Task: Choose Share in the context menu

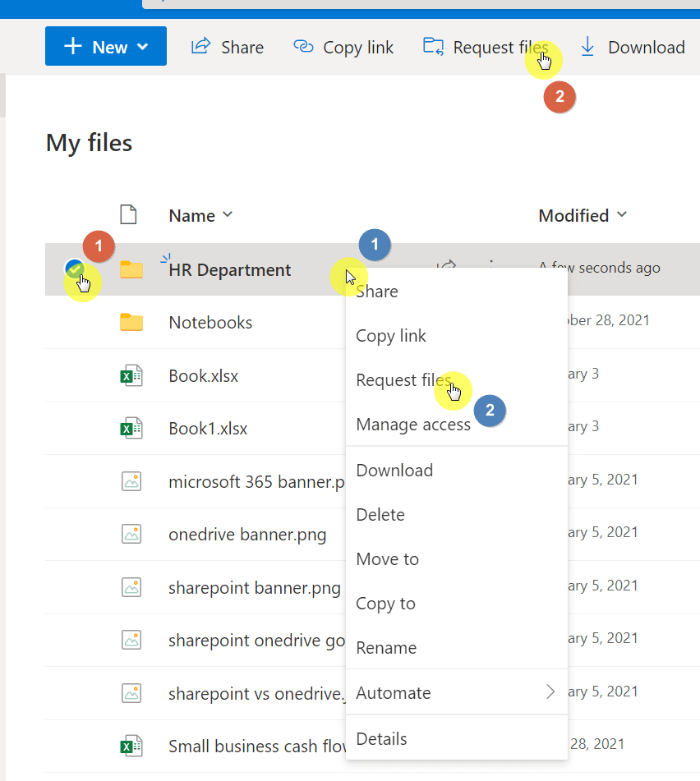Action: [456, 292]
